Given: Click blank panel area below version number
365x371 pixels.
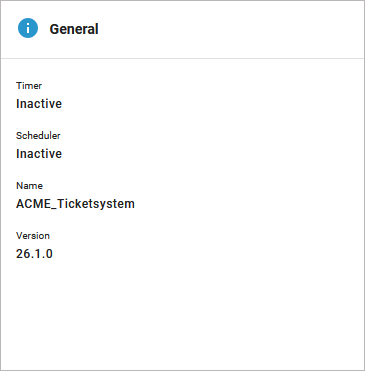Looking at the screenshot, I should click(x=182, y=313).
